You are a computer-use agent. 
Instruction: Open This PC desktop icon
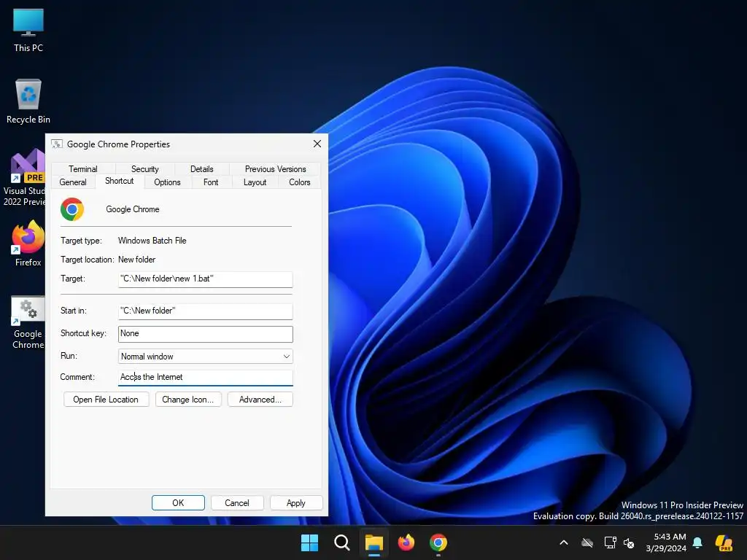tap(28, 31)
